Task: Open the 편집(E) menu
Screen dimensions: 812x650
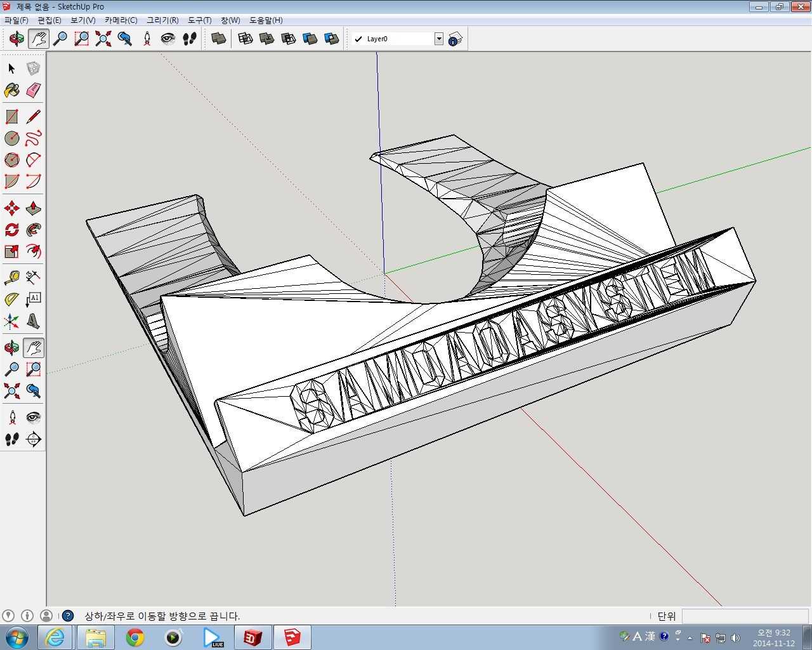Action: coord(49,20)
